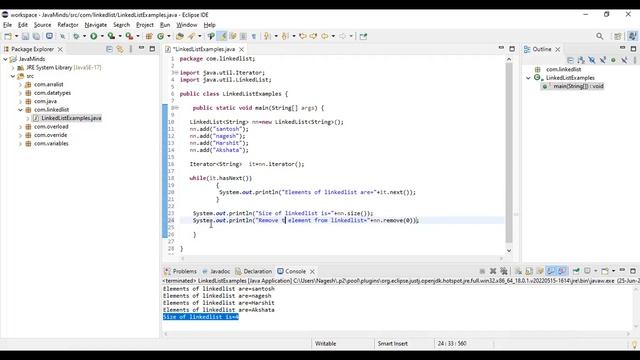Collapse the JavaMinds project node

tap(5, 59)
